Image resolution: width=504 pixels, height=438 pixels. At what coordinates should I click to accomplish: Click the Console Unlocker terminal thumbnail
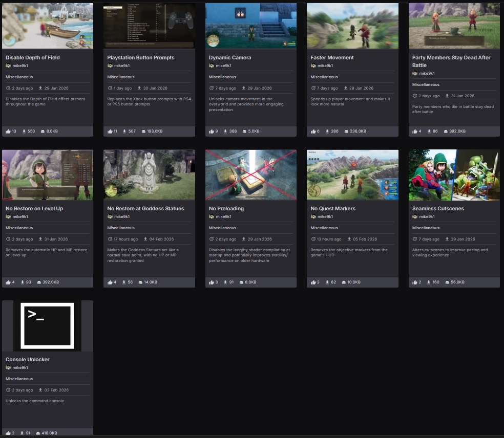[x=47, y=325]
